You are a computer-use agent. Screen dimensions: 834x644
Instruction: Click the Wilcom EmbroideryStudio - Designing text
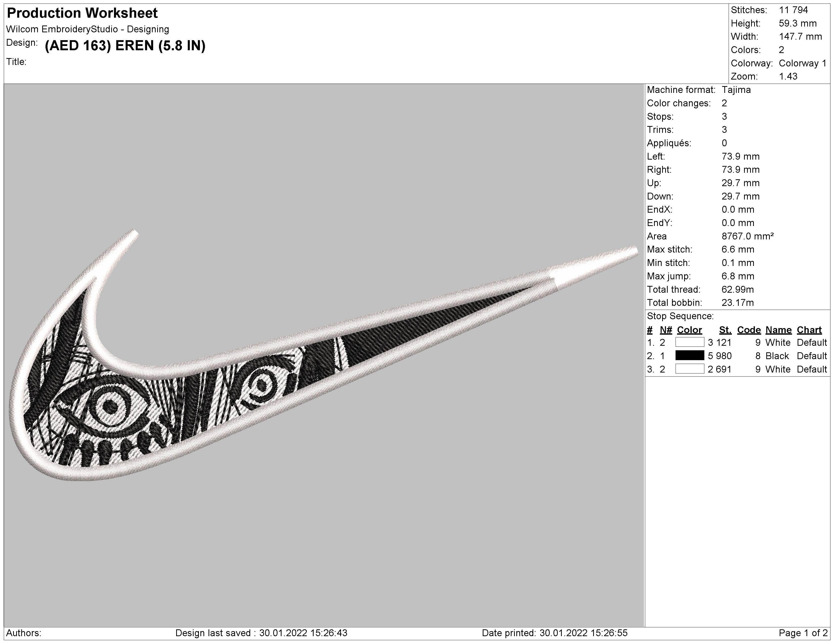coord(87,29)
